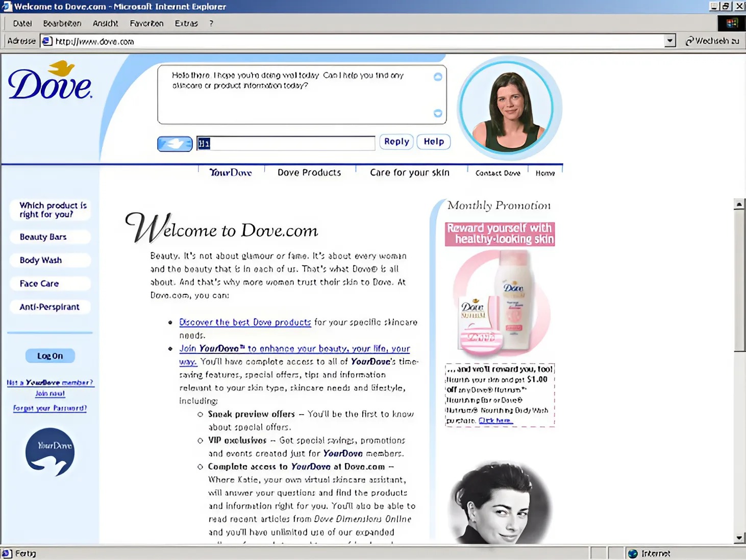Follow the Discover the best Dove products link
The height and width of the screenshot is (560, 746).
click(x=245, y=322)
